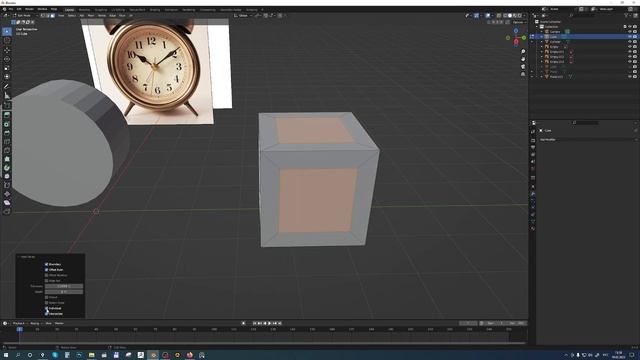Select the Shear tool
640x360 pixels.
coord(7,202)
